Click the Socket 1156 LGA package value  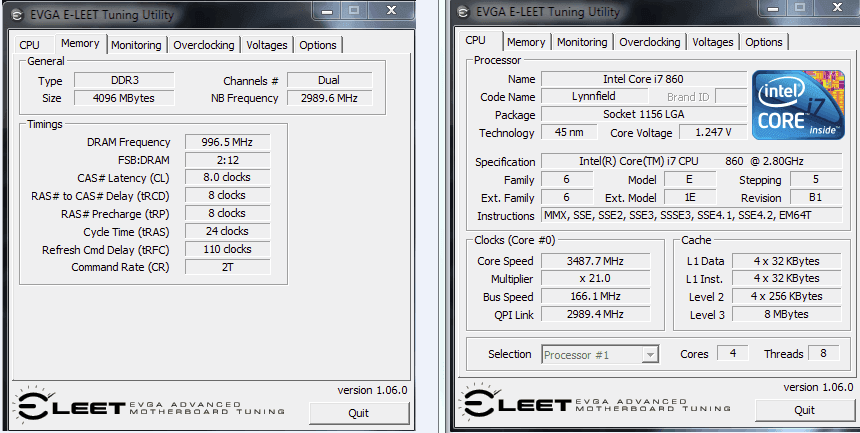[x=644, y=114]
